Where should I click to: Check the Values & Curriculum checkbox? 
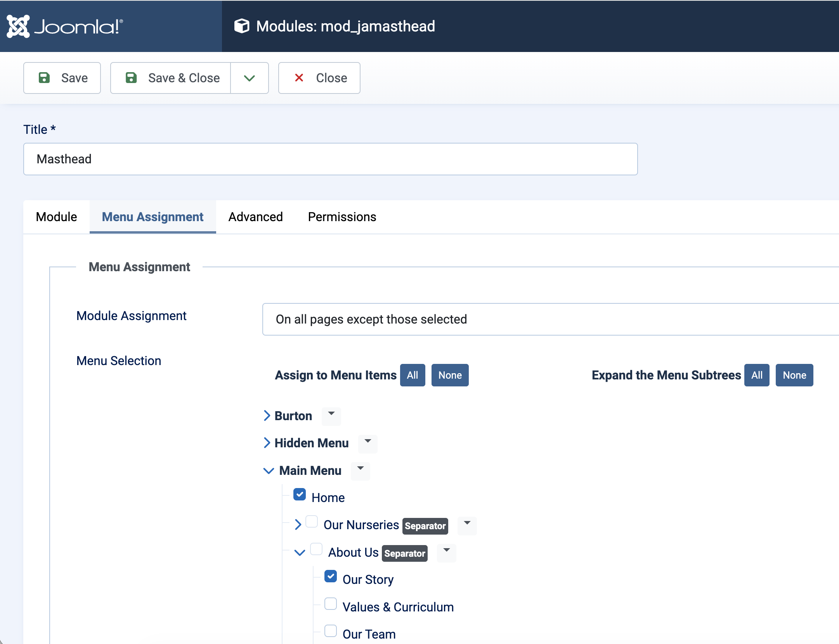(331, 604)
